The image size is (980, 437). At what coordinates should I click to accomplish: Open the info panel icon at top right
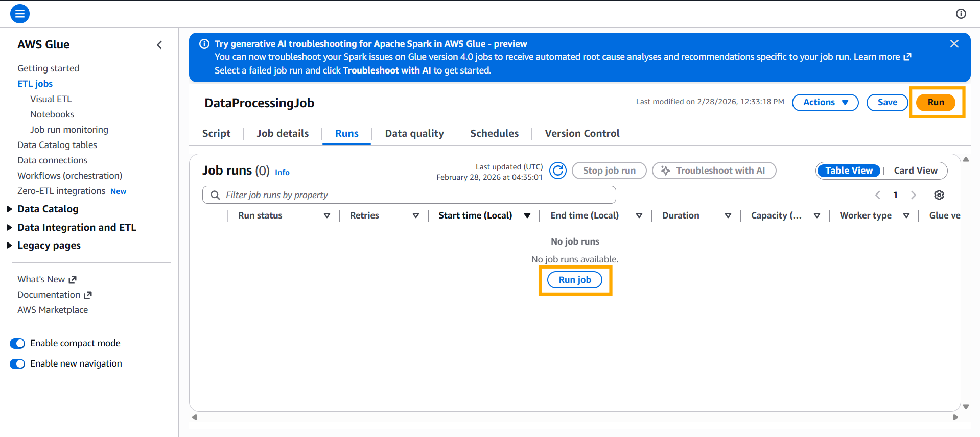pyautogui.click(x=961, y=14)
